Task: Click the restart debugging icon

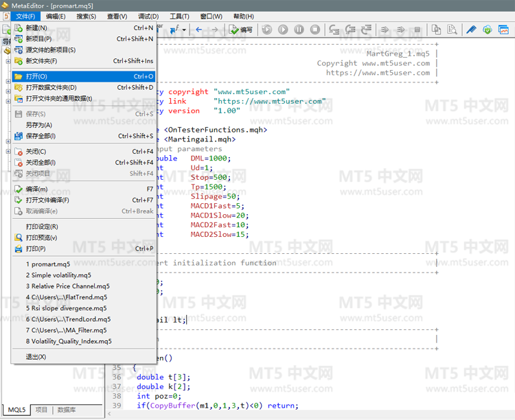Action: (x=267, y=30)
